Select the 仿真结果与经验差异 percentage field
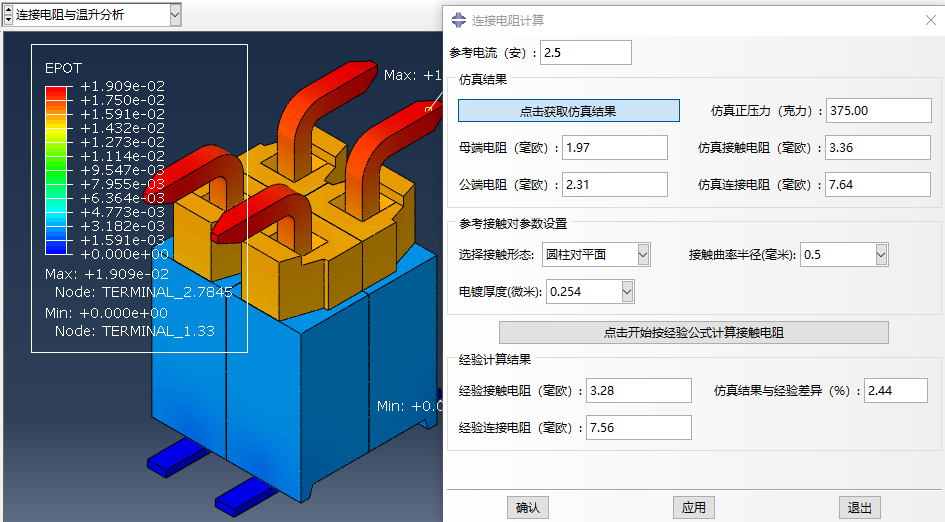The height and width of the screenshot is (522, 945). pos(895,391)
